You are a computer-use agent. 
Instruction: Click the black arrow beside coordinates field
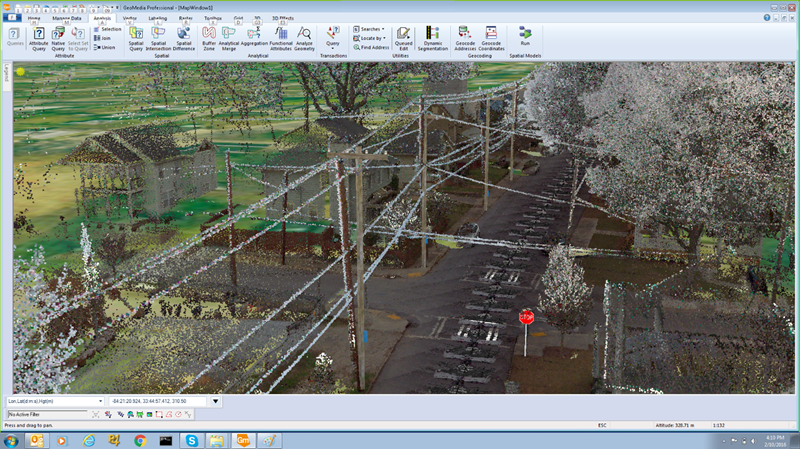pyautogui.click(x=215, y=401)
